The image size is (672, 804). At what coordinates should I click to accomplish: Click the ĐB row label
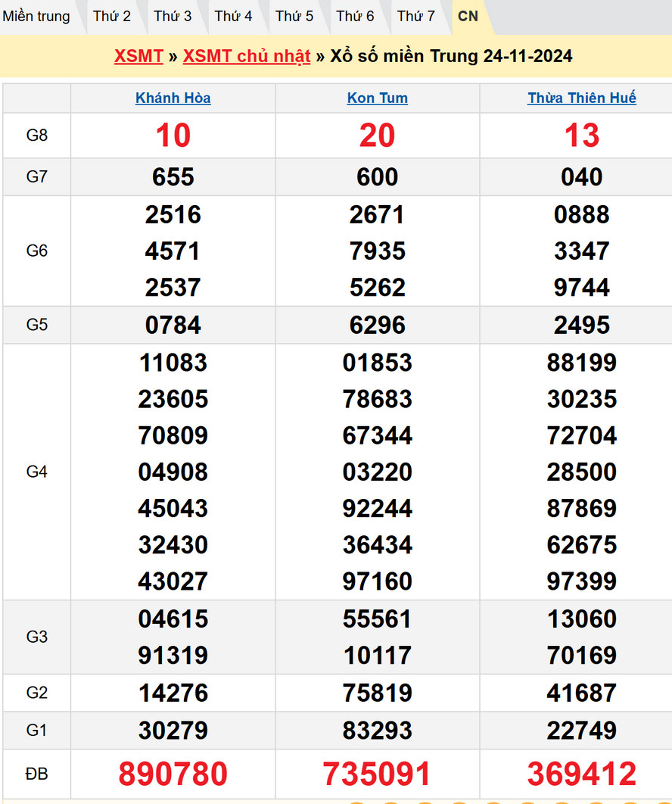(x=37, y=774)
